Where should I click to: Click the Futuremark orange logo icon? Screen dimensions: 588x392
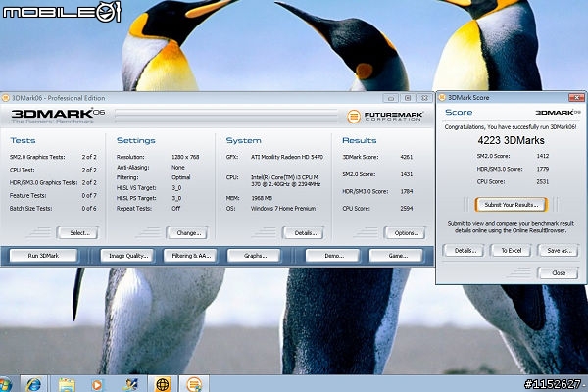(x=353, y=117)
